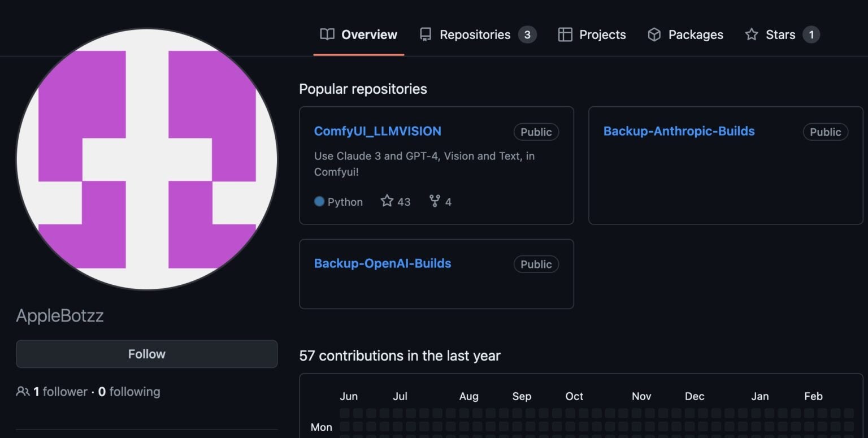The width and height of the screenshot is (868, 438).
Task: View the 0 following list
Action: point(129,392)
